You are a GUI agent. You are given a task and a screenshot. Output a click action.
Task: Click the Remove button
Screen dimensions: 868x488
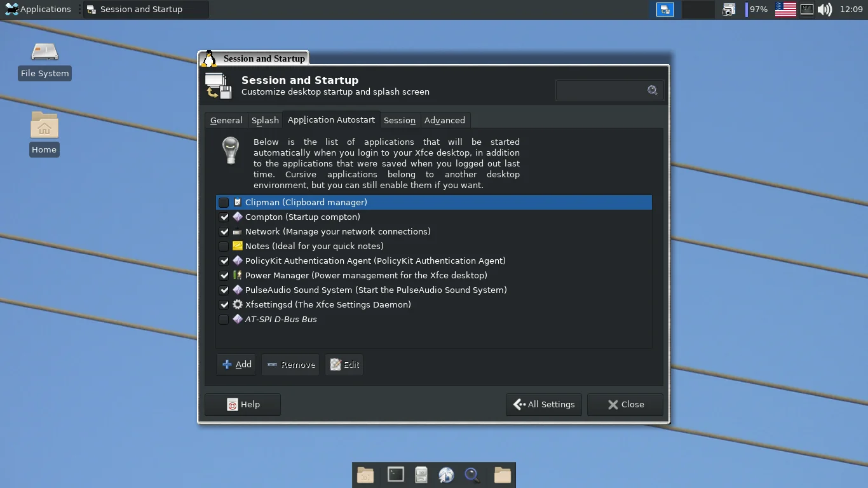pos(290,365)
